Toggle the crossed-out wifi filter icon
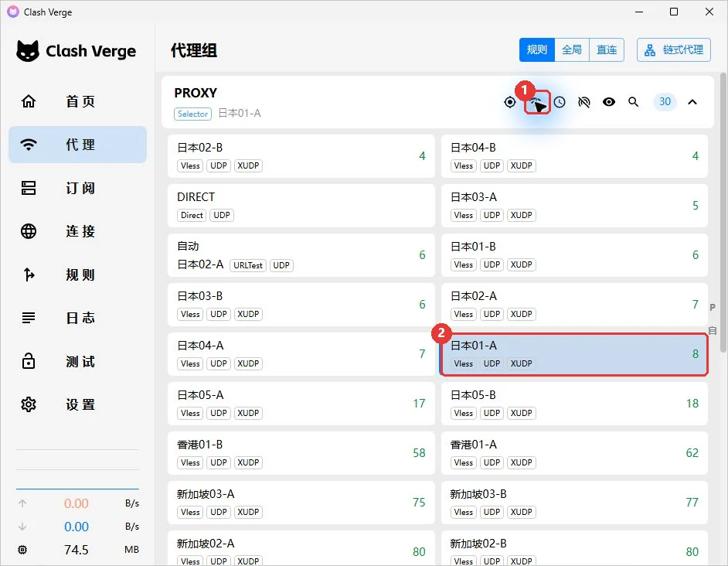Image resolution: width=728 pixels, height=566 pixels. click(584, 102)
